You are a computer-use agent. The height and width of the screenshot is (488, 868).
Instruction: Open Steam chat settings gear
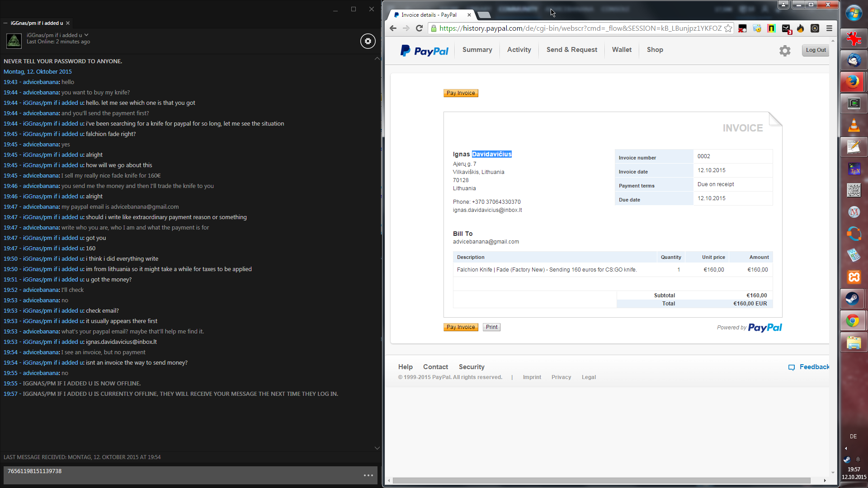point(368,41)
